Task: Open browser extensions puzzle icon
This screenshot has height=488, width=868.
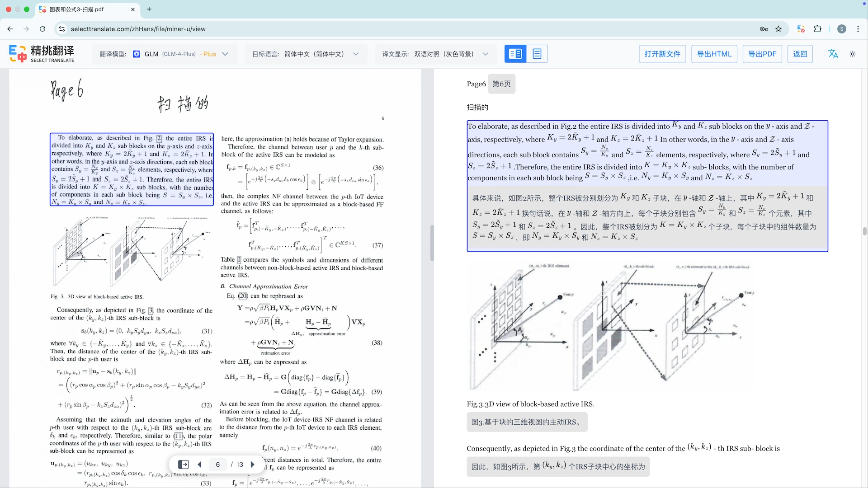Action: click(817, 29)
